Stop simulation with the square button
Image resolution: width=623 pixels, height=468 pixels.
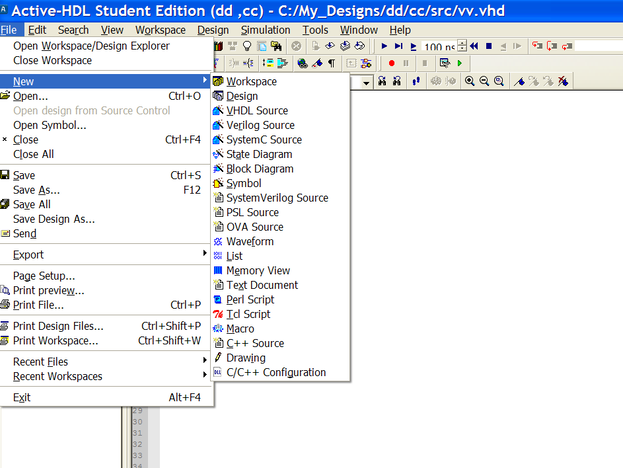pos(489,46)
